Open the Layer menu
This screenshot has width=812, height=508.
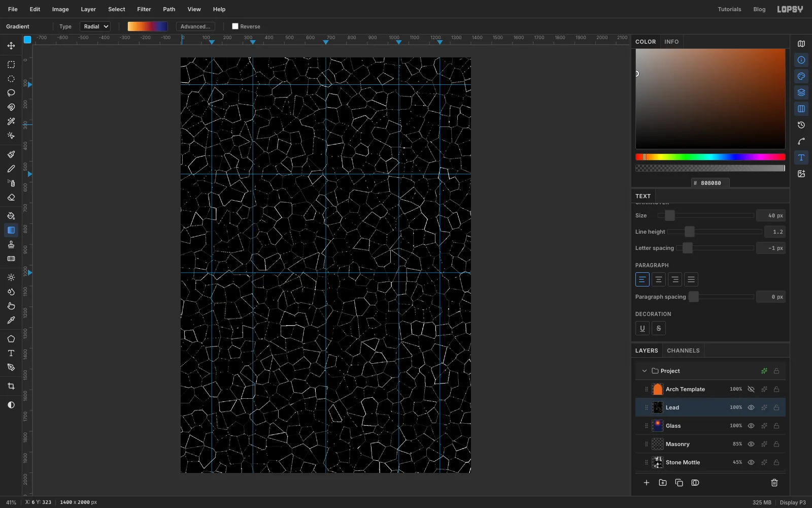pyautogui.click(x=88, y=9)
